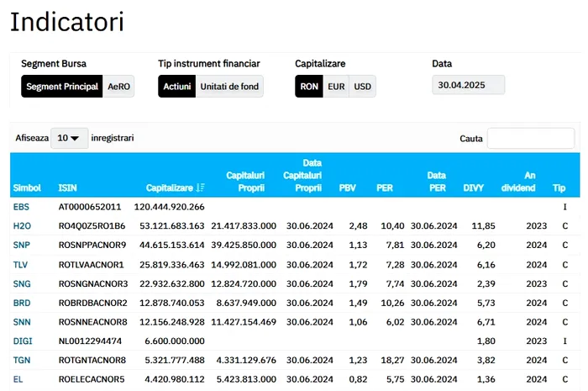The image size is (588, 391).
Task: Open the EBS symbol link
Action: pos(21,207)
